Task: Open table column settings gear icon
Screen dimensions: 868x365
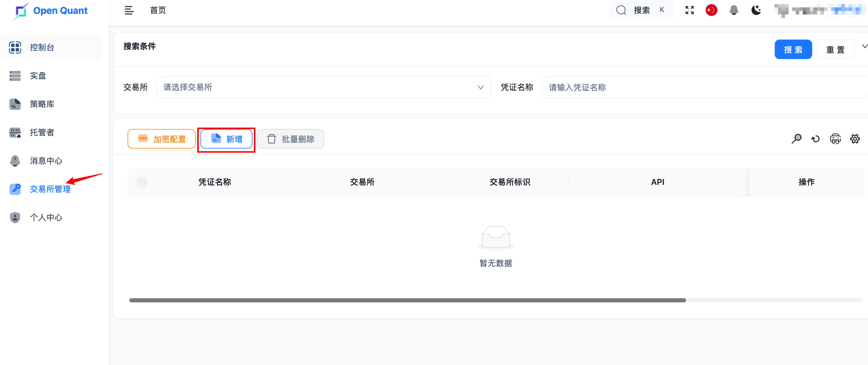Action: tap(855, 138)
